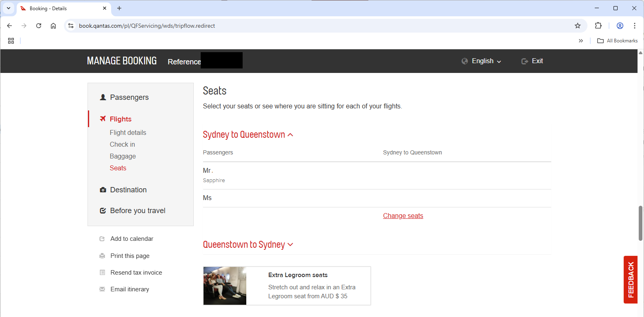Open the browser Extensions puzzle icon
Image resolution: width=644 pixels, height=317 pixels.
[x=598, y=26]
